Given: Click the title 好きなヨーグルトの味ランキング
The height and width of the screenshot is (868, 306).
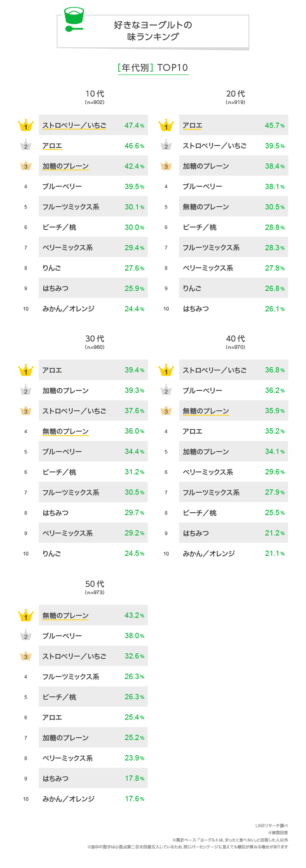Looking at the screenshot, I should click(x=153, y=31).
